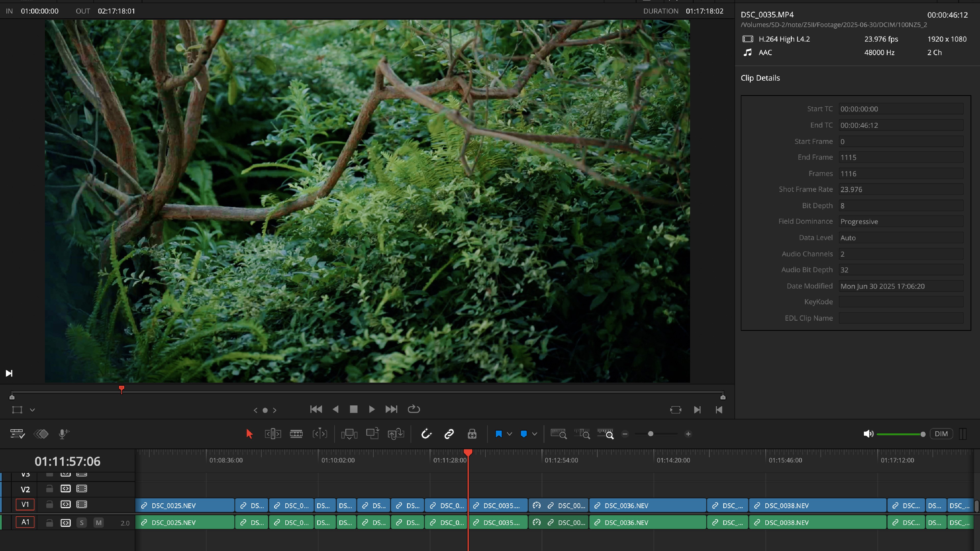Activate the Trim Edit Mode tool
Screen dimensions: 980x551
tap(273, 434)
